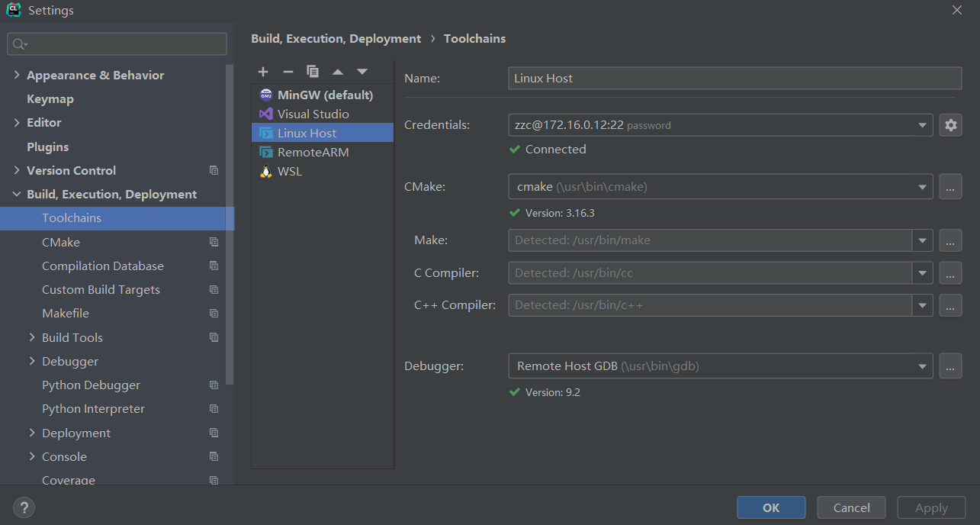Image resolution: width=980 pixels, height=525 pixels.
Task: Select the WSL toolchain
Action: [x=323, y=171]
